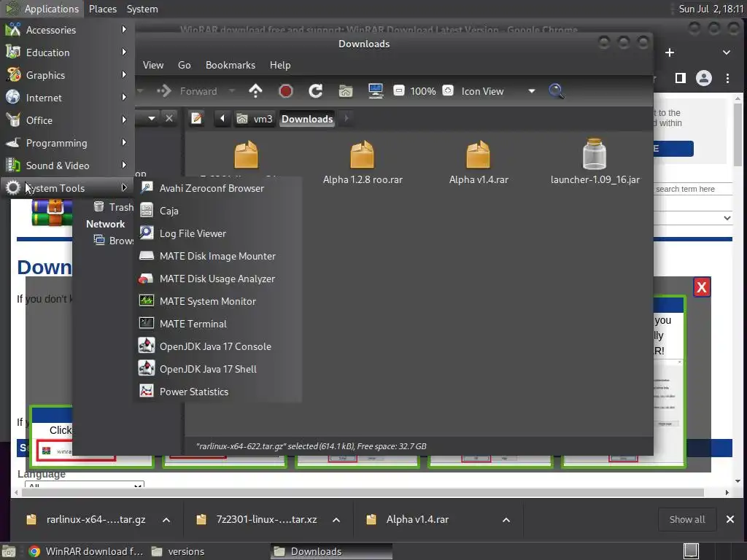Select Alpha v1.4.rar file

479,163
